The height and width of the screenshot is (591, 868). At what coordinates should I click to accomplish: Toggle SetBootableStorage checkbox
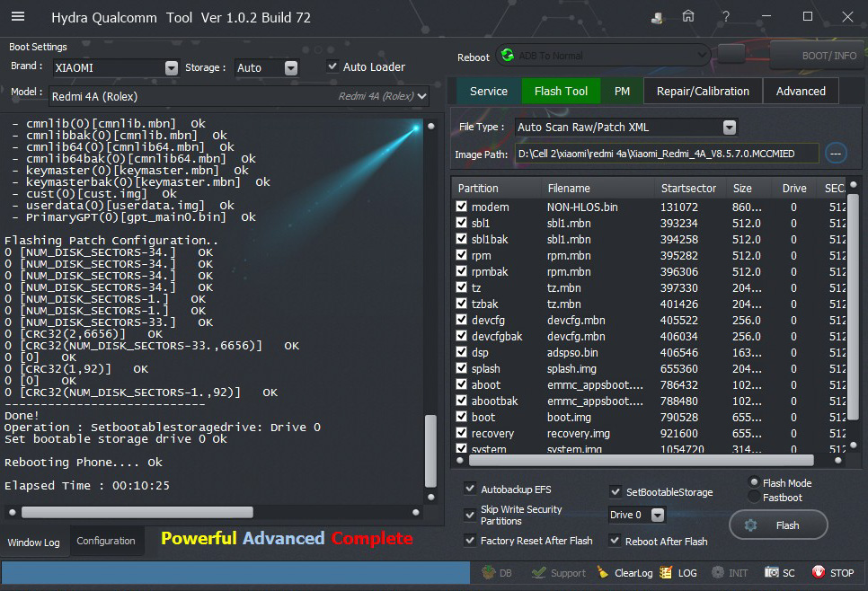(x=615, y=491)
